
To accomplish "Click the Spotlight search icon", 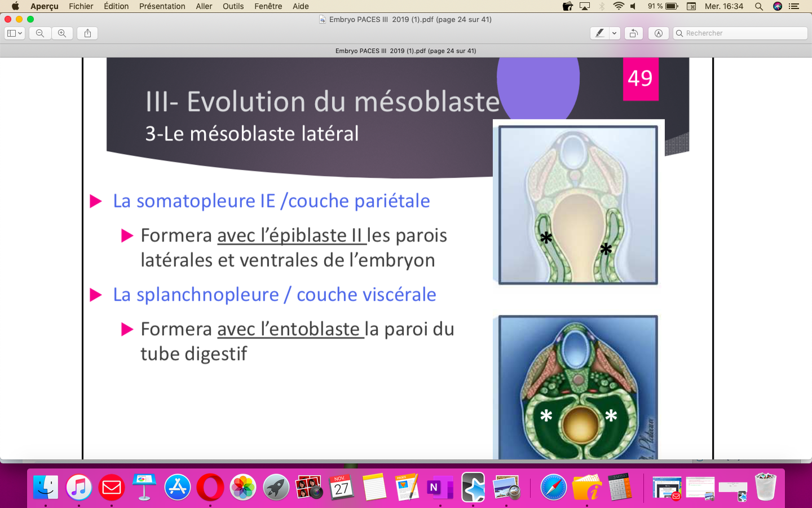I will point(759,6).
